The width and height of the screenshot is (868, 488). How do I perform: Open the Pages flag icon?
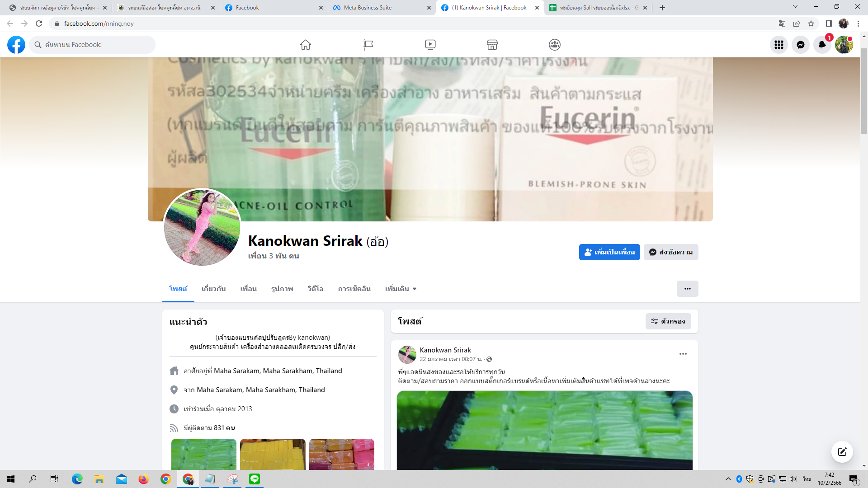pyautogui.click(x=368, y=45)
